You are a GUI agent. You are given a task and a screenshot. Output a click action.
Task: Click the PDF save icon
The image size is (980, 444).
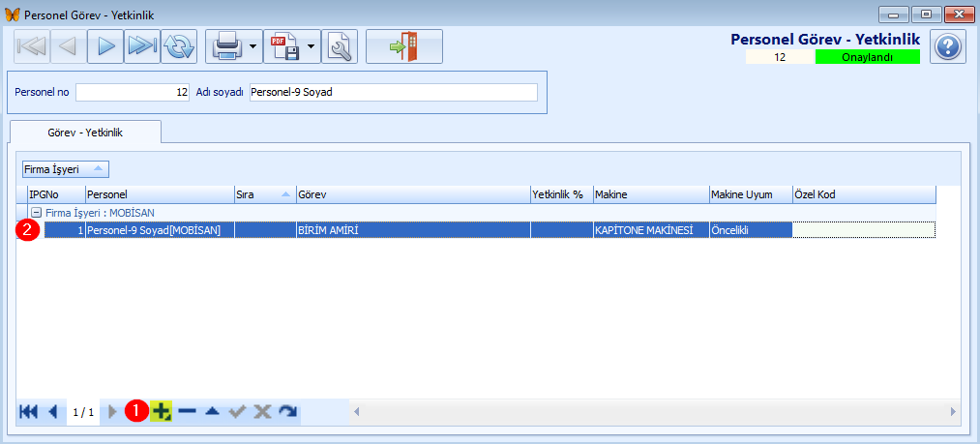pos(286,46)
